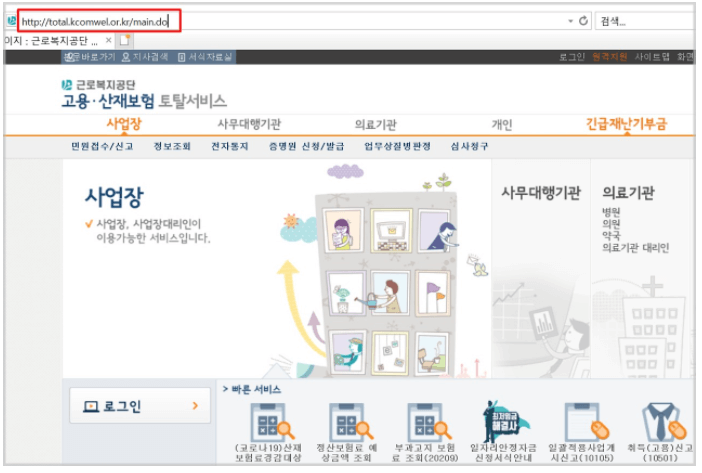702x473 pixels.
Task: Click 의료기관 대리인 text in panel
Action: click(x=636, y=247)
